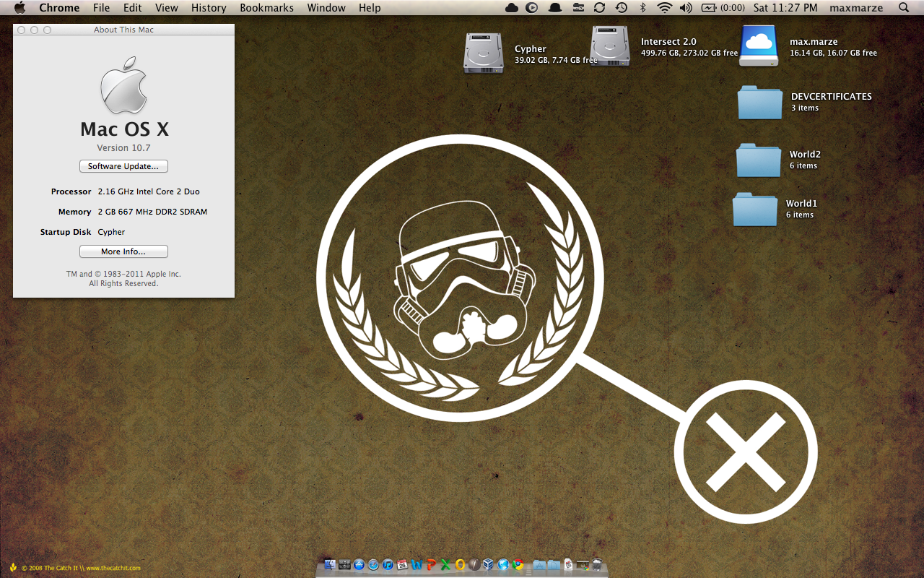924x578 pixels.
Task: Open the Help menu
Action: [x=370, y=8]
